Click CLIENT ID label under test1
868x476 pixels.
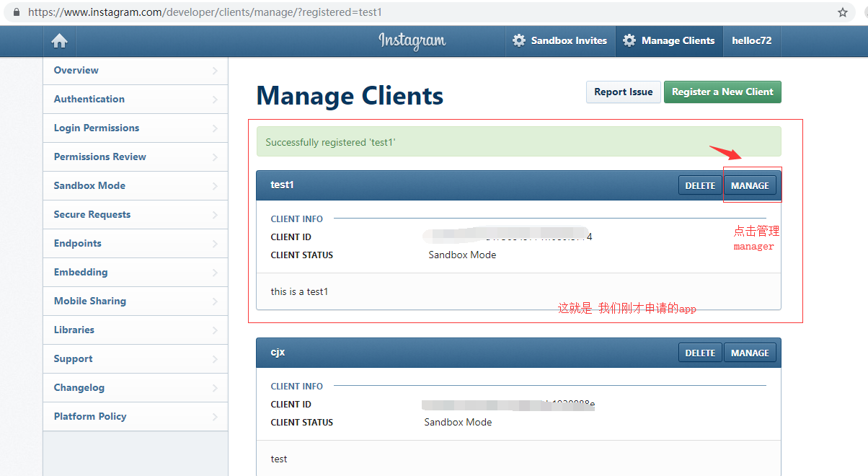pyautogui.click(x=291, y=237)
